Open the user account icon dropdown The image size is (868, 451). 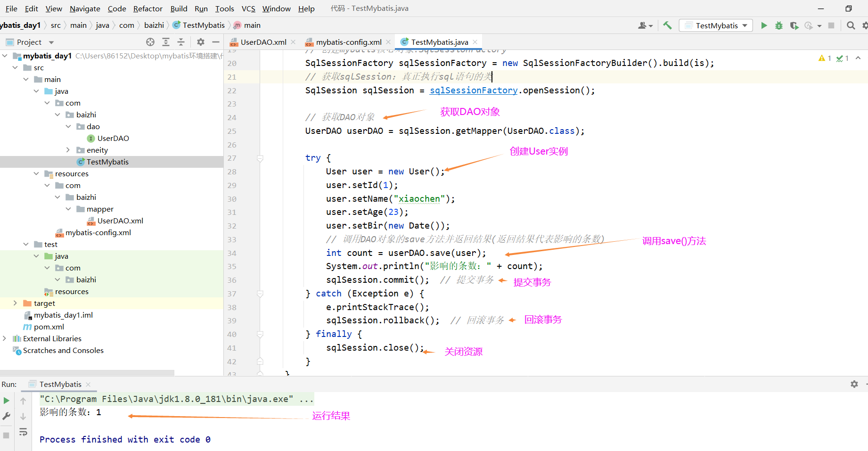[645, 25]
